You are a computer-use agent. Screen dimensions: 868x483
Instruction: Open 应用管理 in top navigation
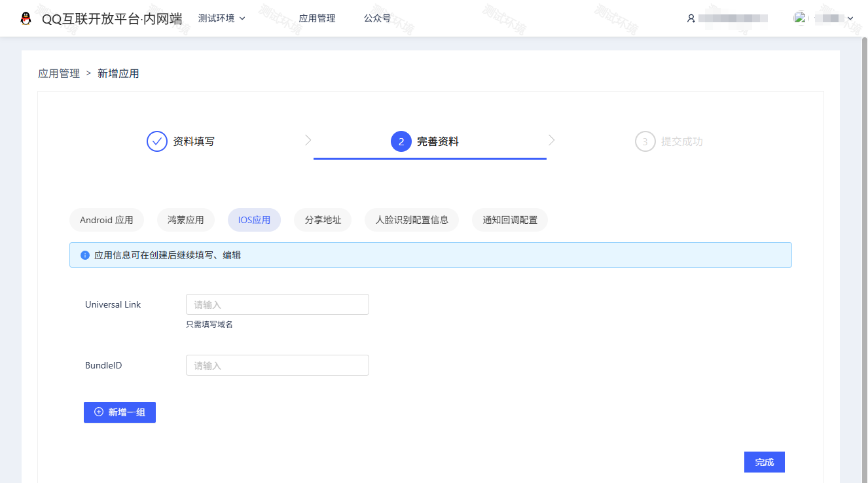317,18
